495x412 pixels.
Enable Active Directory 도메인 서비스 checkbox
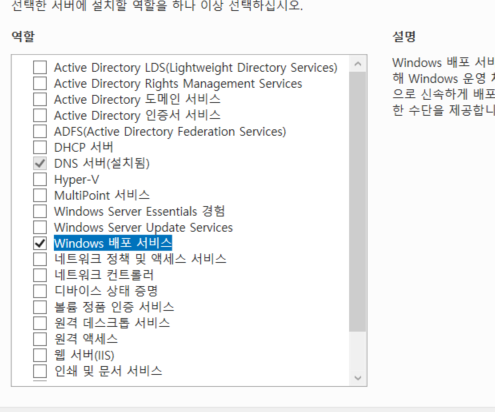(x=40, y=99)
